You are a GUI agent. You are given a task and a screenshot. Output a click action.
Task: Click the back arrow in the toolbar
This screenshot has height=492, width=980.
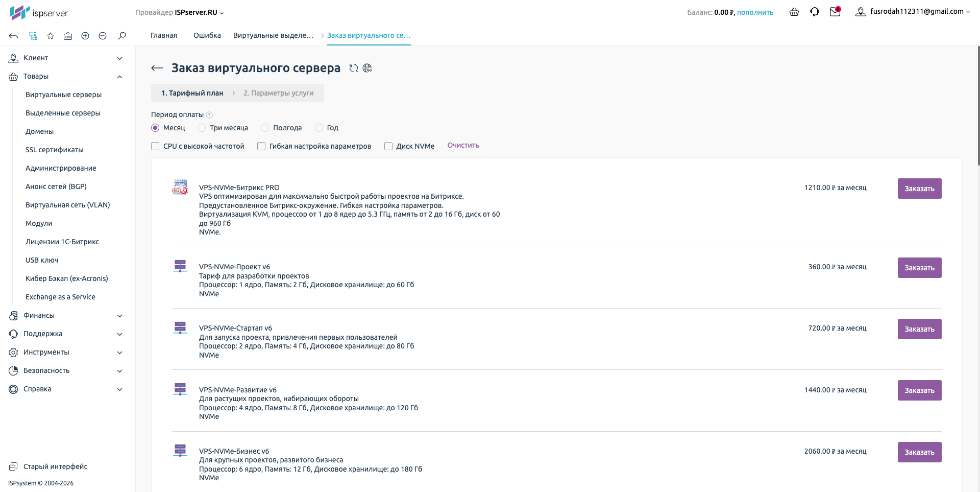(x=14, y=36)
